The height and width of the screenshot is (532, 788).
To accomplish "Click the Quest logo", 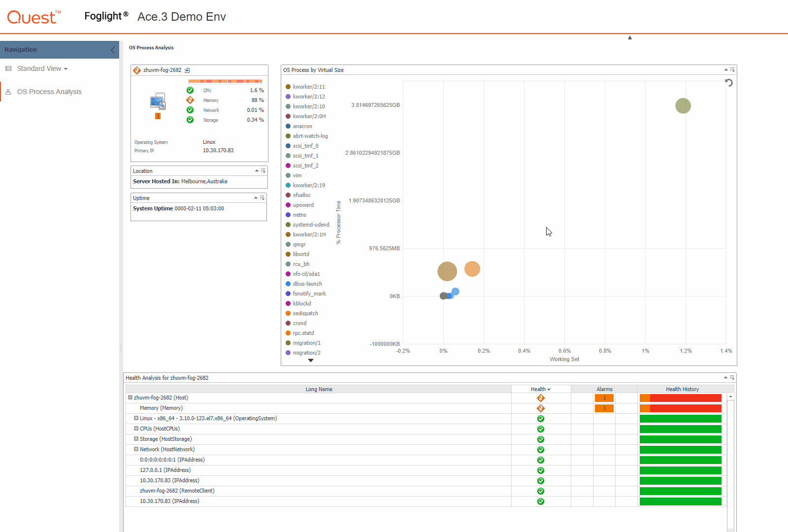I will coord(33,17).
